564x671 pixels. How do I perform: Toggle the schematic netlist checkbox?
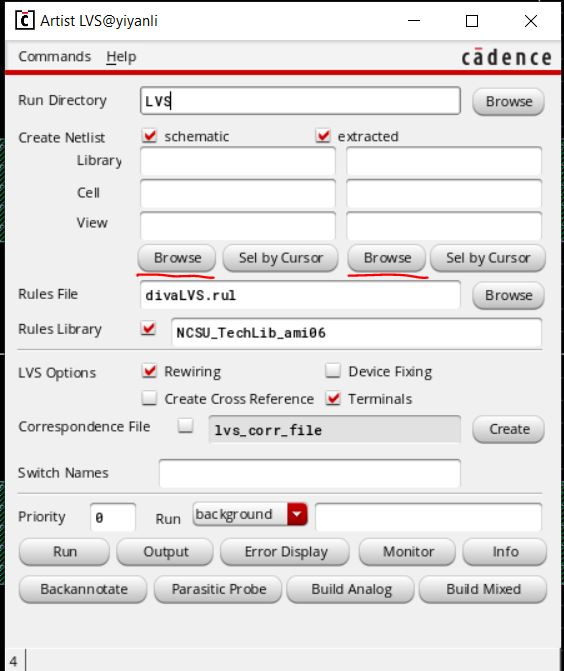pyautogui.click(x=149, y=136)
